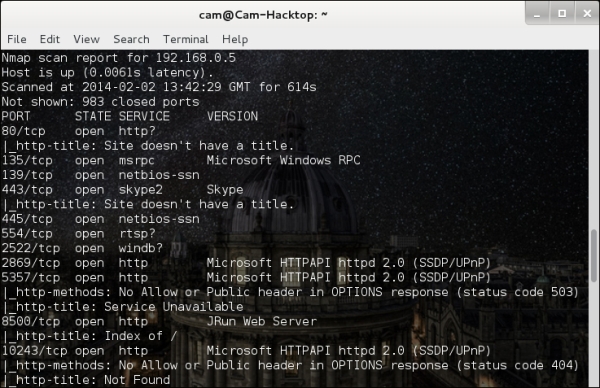Open the View menu
The image size is (600, 388).
point(86,39)
